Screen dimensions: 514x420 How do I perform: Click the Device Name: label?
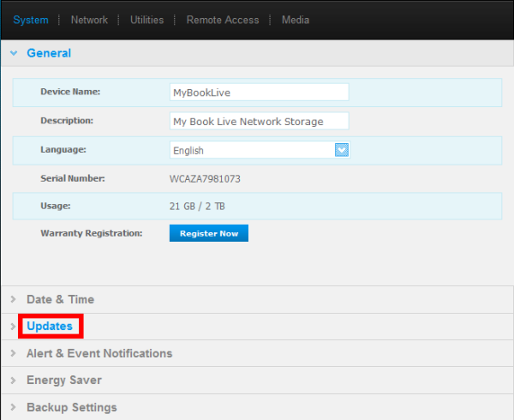coord(70,92)
